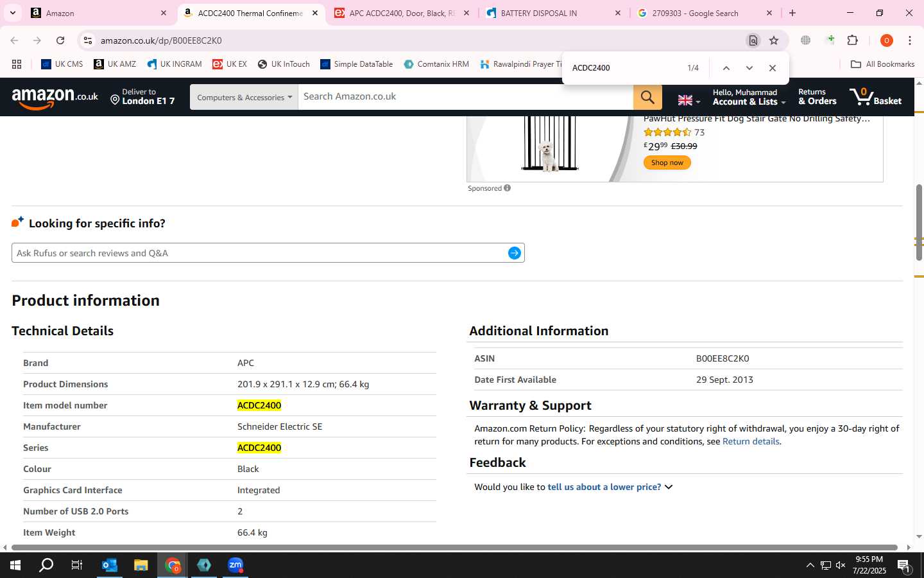This screenshot has width=924, height=578.
Task: Open File Explorer from the taskbar
Action: [x=141, y=565]
